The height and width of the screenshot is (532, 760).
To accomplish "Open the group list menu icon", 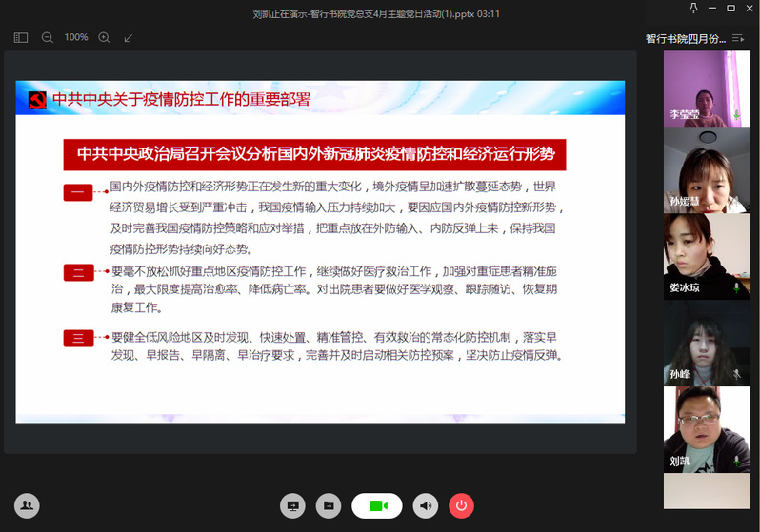I will [738, 39].
